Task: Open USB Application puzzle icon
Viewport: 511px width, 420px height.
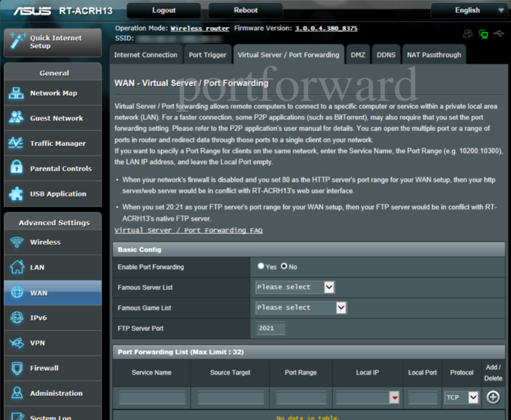Action: 16,194
